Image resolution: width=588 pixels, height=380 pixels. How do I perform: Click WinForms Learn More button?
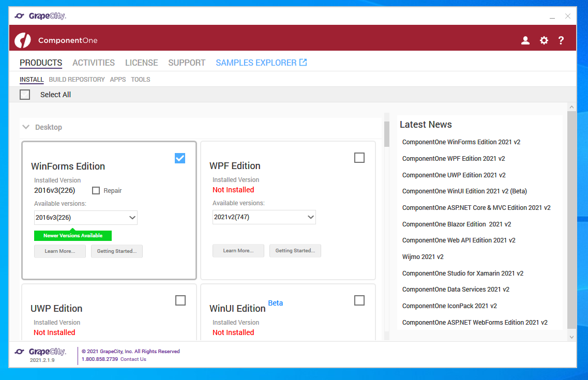click(x=60, y=251)
